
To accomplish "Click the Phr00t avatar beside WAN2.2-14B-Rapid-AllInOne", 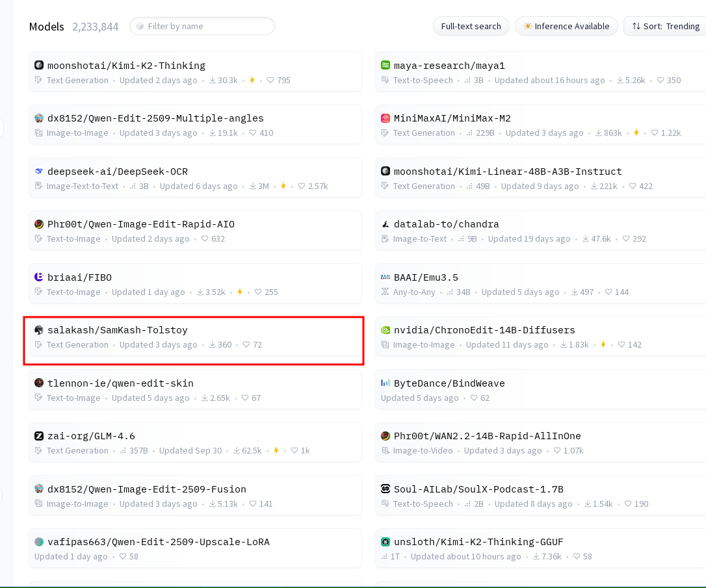I will [386, 436].
